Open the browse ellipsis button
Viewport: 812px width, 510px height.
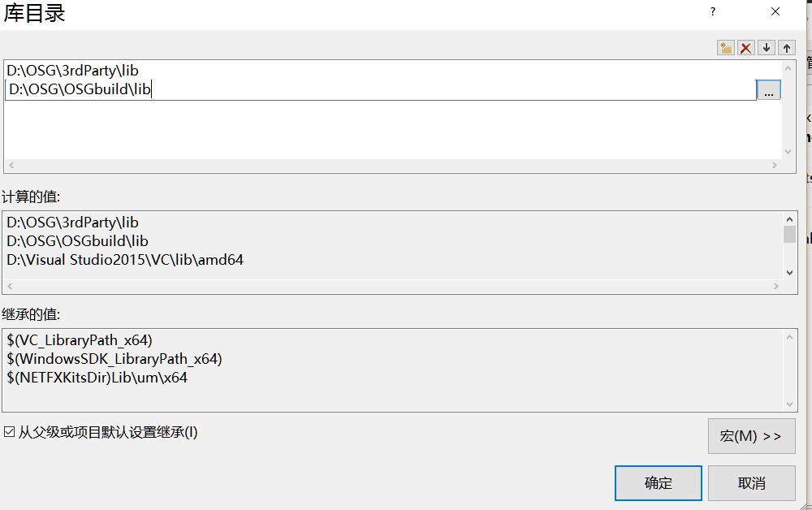coord(768,90)
